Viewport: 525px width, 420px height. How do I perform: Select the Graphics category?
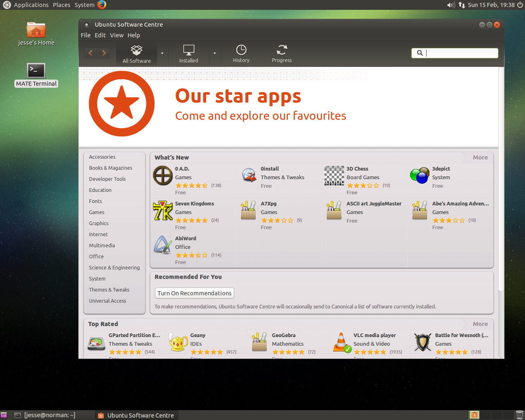pos(99,224)
